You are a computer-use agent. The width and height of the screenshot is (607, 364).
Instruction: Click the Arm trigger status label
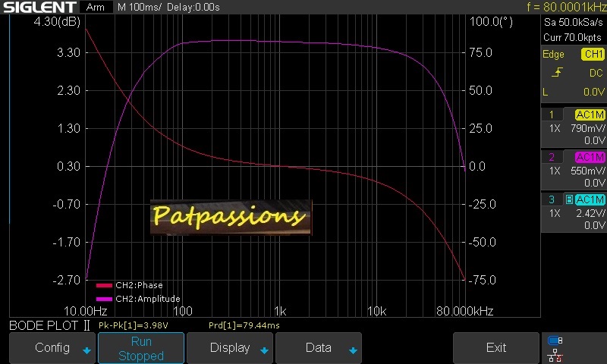coord(95,8)
